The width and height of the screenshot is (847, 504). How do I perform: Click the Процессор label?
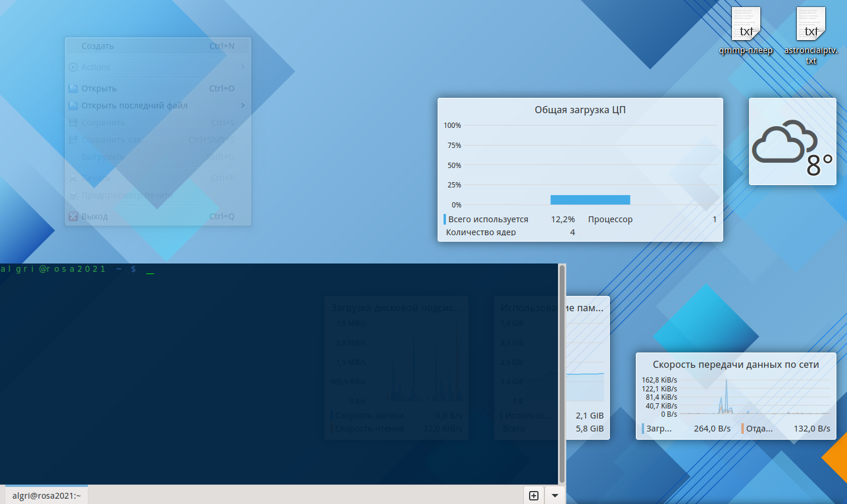pyautogui.click(x=610, y=219)
